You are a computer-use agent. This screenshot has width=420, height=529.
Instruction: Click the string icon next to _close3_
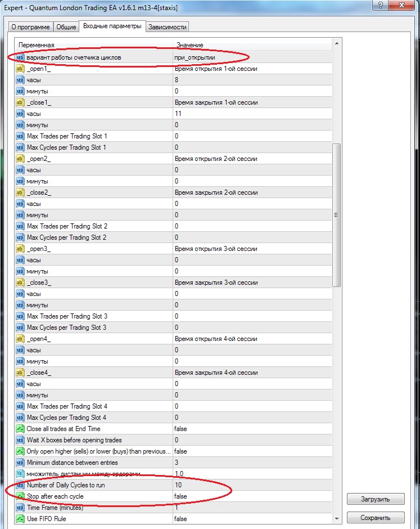click(x=20, y=283)
